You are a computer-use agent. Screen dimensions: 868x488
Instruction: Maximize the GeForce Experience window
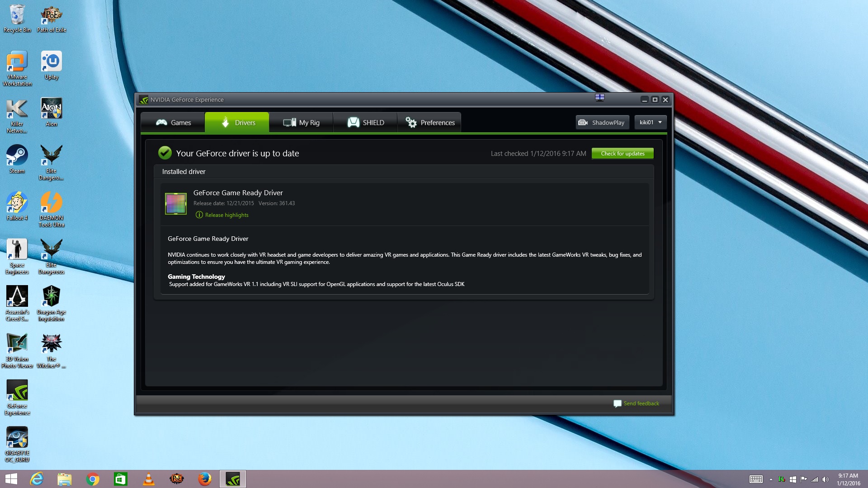(x=655, y=100)
